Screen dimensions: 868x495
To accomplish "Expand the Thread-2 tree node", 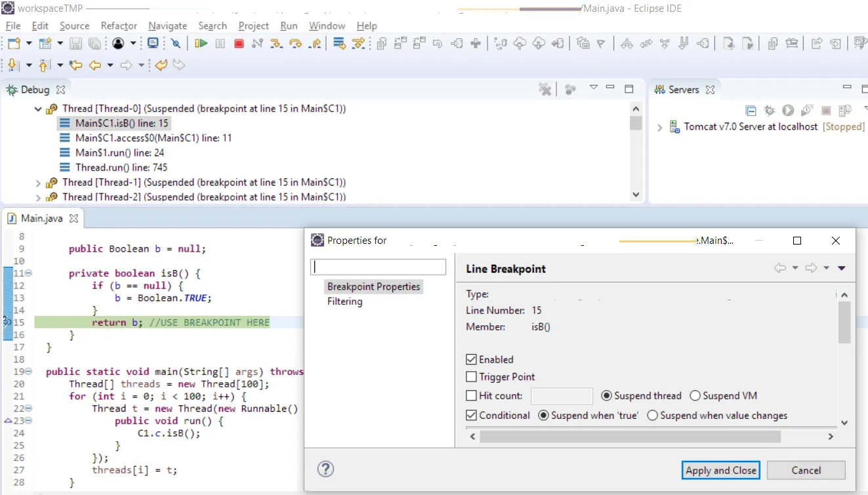I will pos(38,197).
